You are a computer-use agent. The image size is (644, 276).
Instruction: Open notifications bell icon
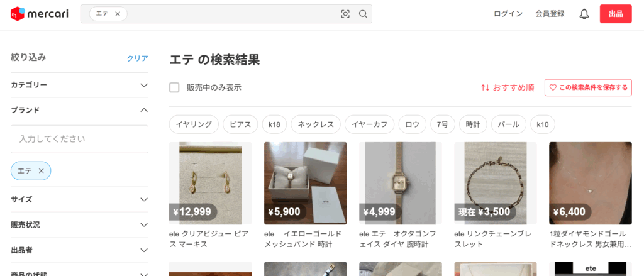(x=584, y=14)
